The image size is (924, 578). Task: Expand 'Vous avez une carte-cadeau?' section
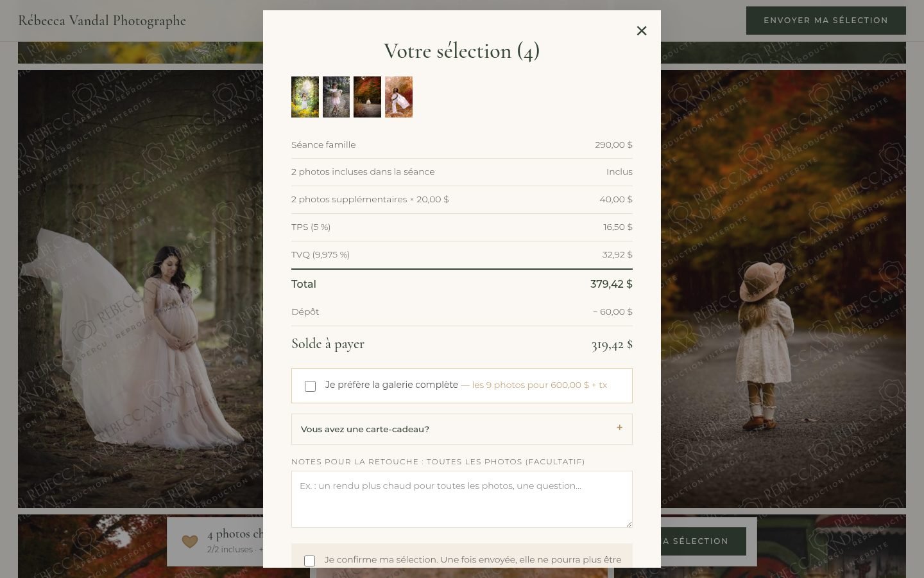click(x=462, y=429)
